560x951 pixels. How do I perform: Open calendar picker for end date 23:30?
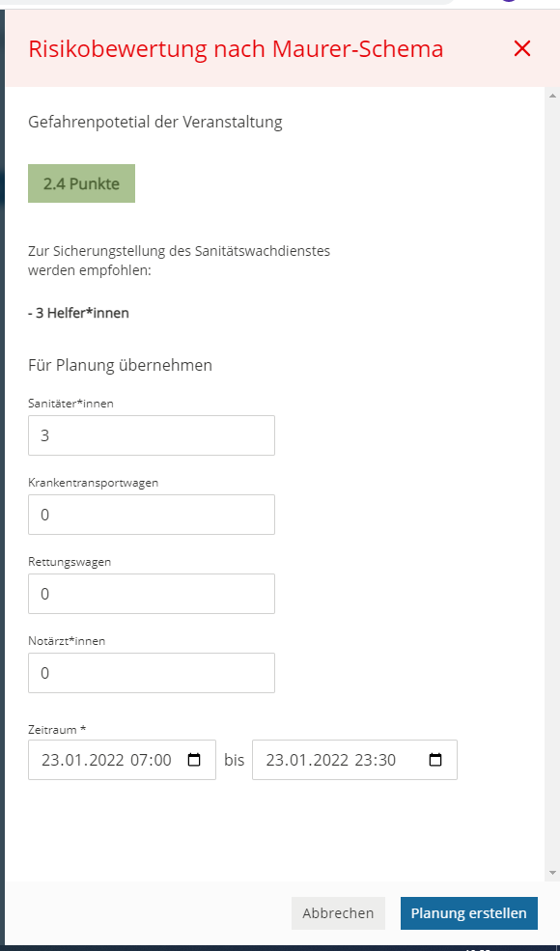coord(435,760)
